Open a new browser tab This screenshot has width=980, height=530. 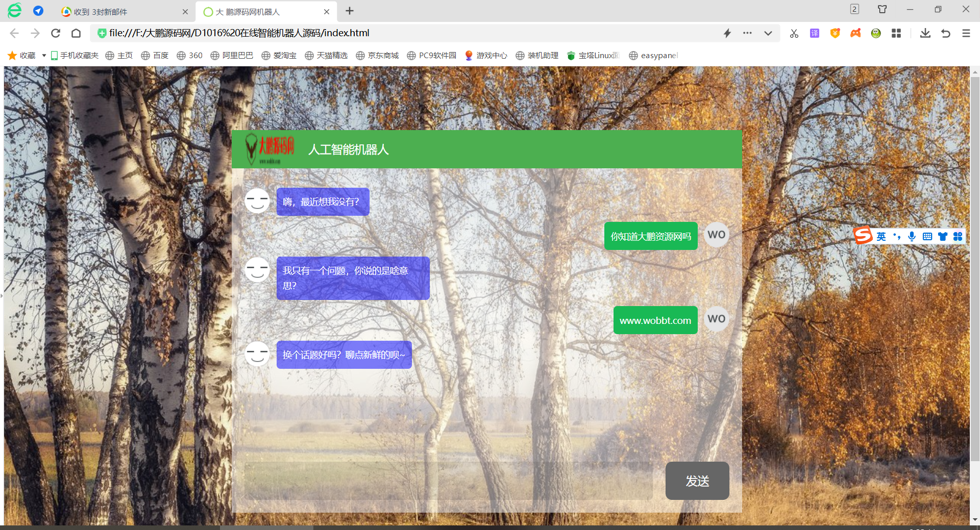[350, 11]
